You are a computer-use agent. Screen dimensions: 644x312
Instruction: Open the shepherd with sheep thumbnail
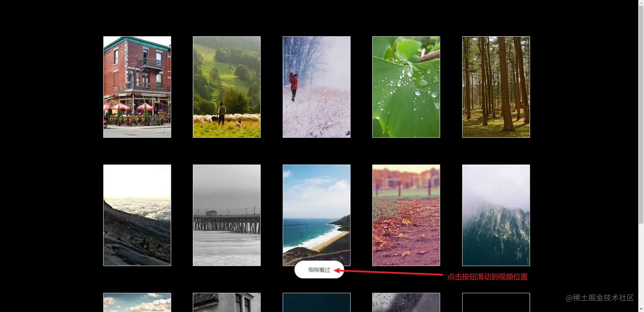(227, 87)
